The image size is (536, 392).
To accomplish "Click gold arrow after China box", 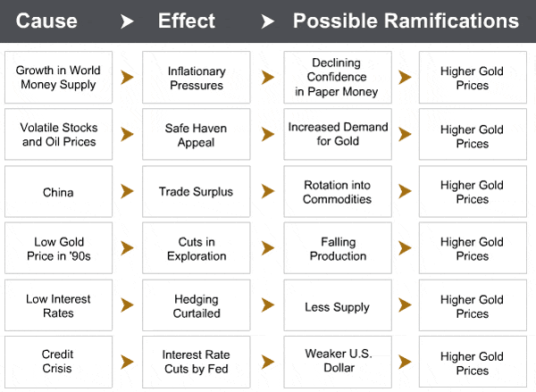I will (x=127, y=191).
